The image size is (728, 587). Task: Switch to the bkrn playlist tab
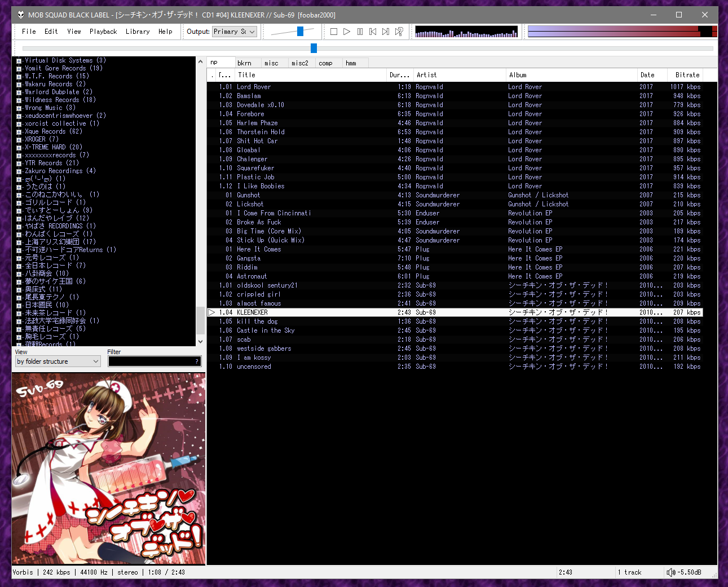[248, 63]
